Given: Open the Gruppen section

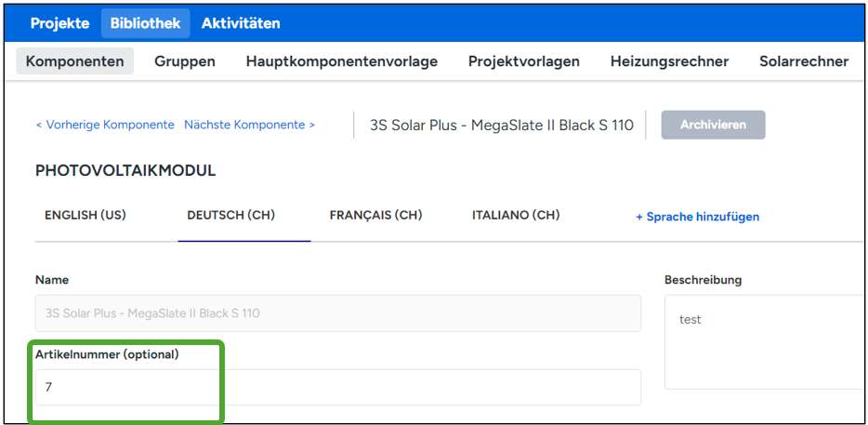Looking at the screenshot, I should 185,61.
